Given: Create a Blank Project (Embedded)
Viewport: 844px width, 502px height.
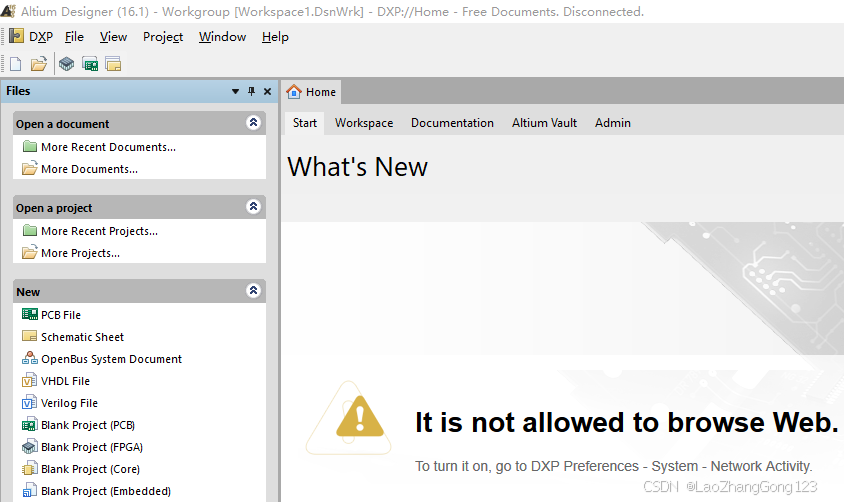Looking at the screenshot, I should pos(106,491).
